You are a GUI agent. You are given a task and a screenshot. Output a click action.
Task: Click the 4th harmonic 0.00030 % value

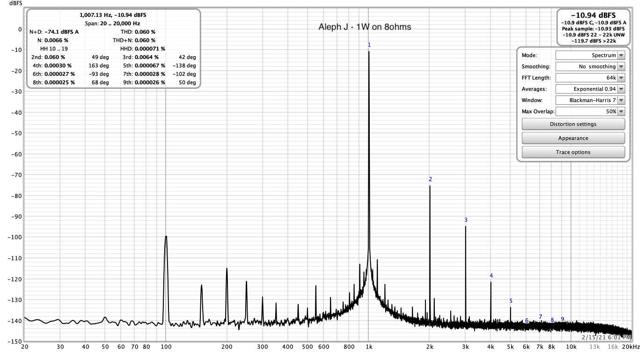58,66
